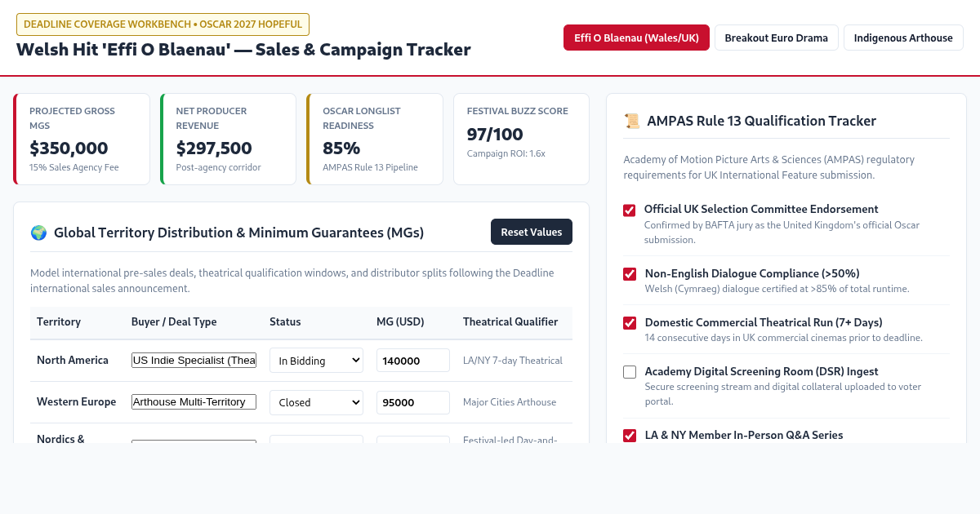Click Western Europe buyer field 'Arthouse Multi-Territory'
980x514 pixels.
(194, 402)
